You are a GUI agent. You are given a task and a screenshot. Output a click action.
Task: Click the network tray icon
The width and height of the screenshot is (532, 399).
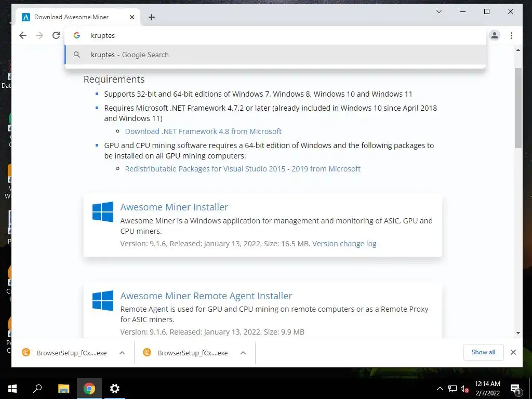(453, 389)
